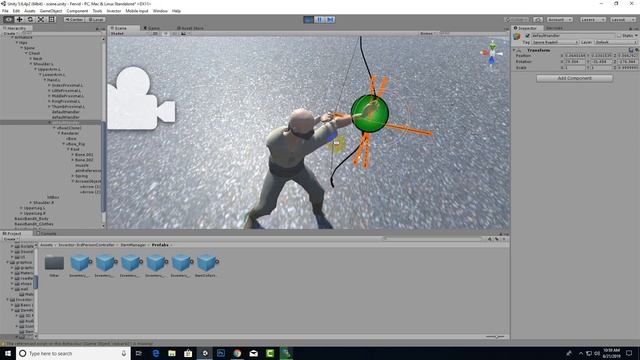Switch to the Services tab
This screenshot has height=360, width=640.
(x=554, y=28)
